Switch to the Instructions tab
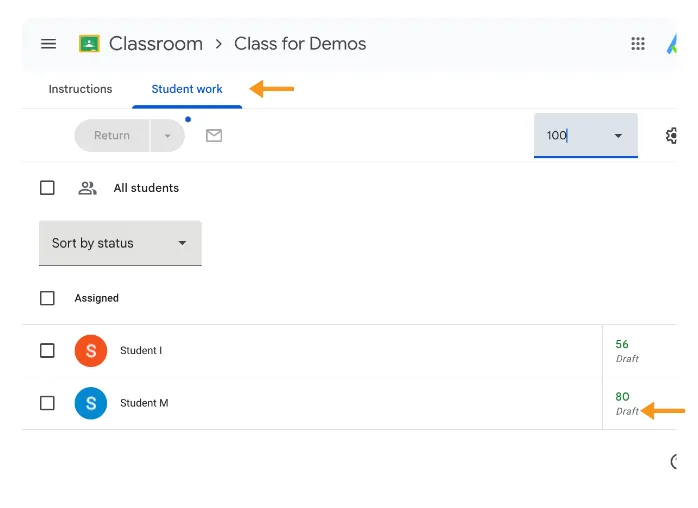Screen dimensions: 698x508 click(x=80, y=89)
